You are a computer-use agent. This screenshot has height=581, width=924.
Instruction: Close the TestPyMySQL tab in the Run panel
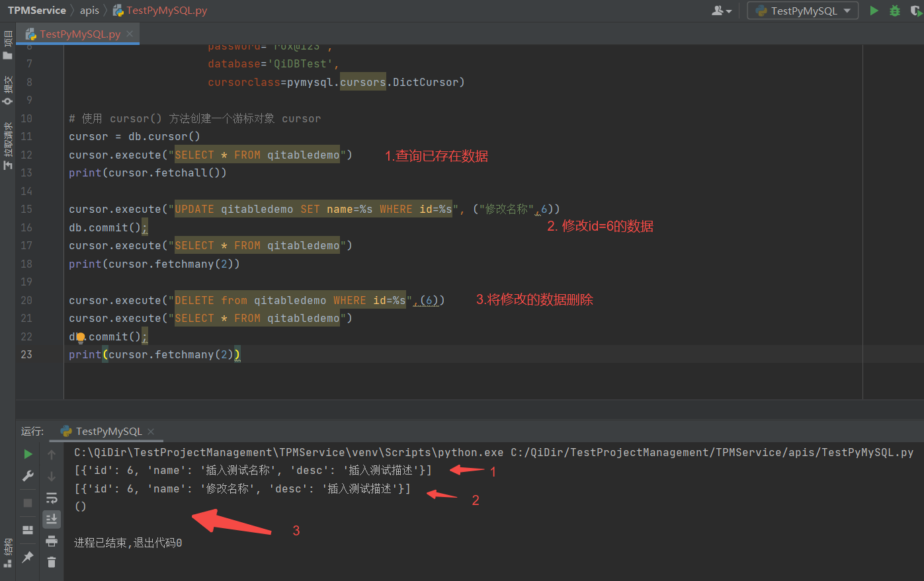point(151,432)
